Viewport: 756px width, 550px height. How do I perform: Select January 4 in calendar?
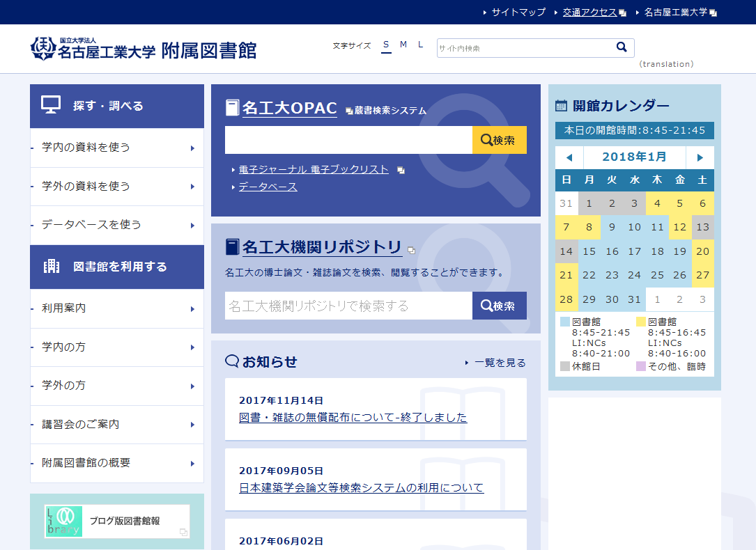coord(656,203)
